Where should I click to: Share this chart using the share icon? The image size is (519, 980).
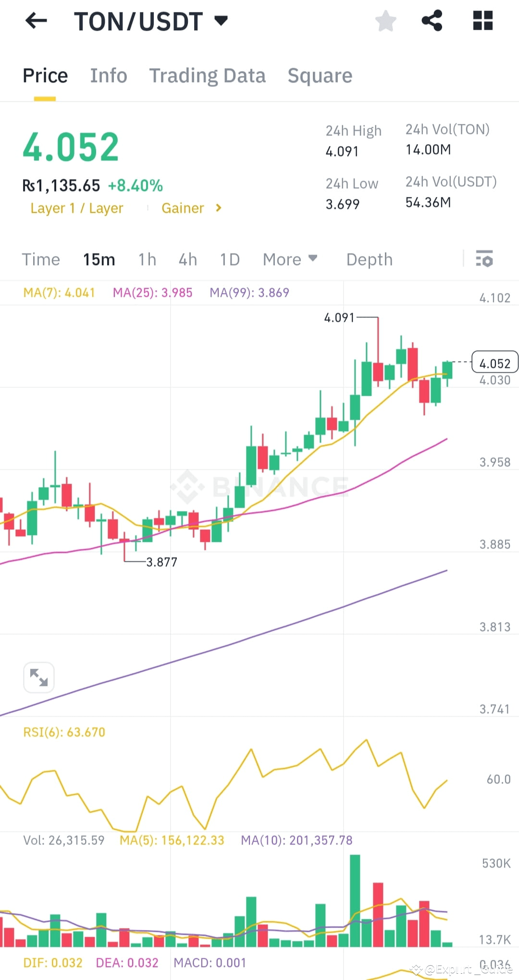pyautogui.click(x=432, y=21)
